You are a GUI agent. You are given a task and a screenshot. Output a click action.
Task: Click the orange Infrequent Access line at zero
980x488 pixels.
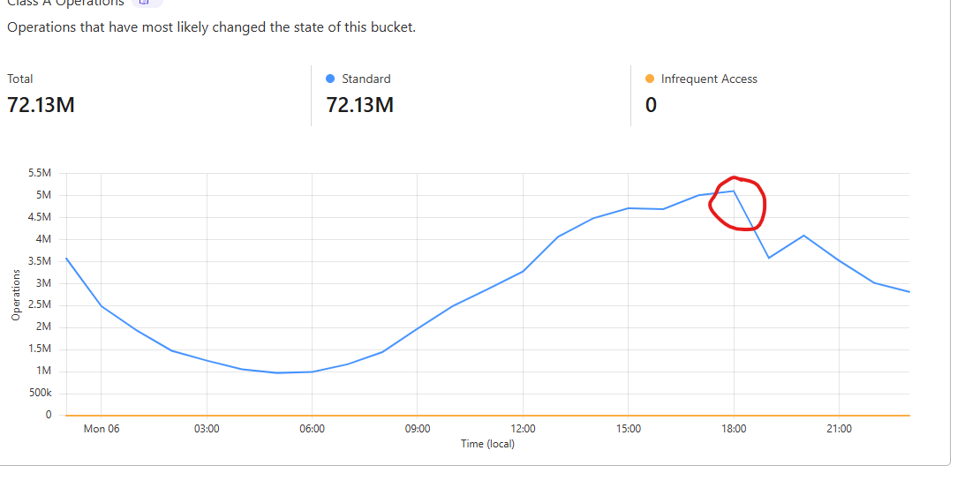486,415
